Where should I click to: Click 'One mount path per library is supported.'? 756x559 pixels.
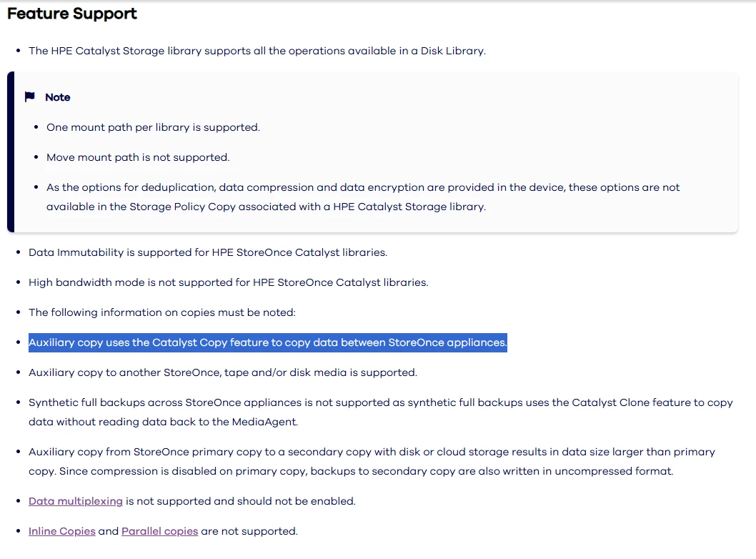[154, 127]
